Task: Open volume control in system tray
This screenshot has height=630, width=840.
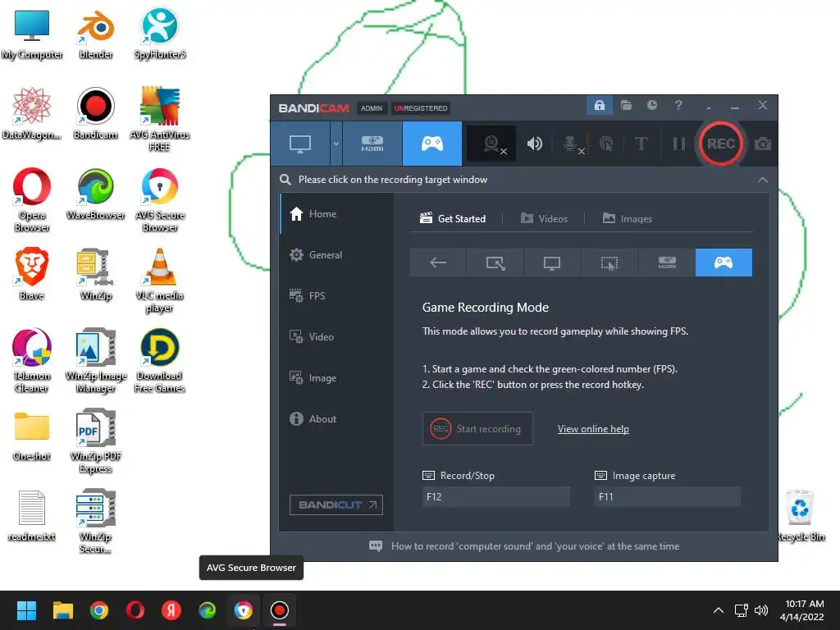Action: [760, 610]
